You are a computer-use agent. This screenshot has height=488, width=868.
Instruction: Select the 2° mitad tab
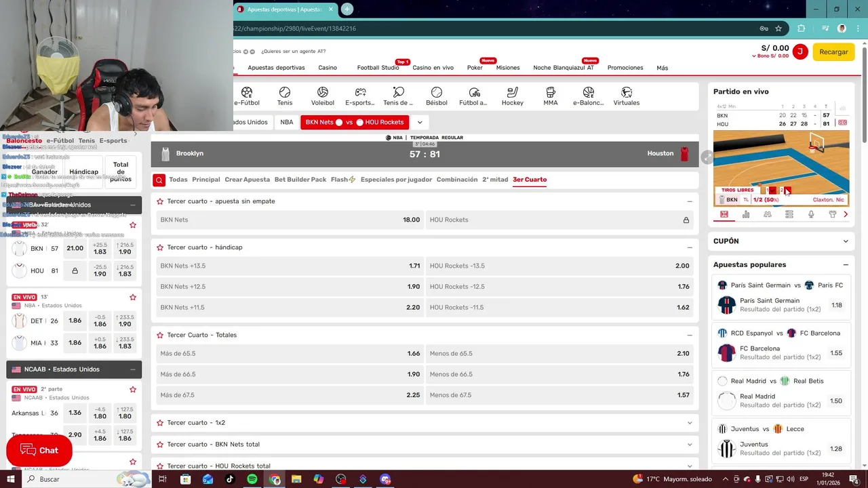(495, 180)
